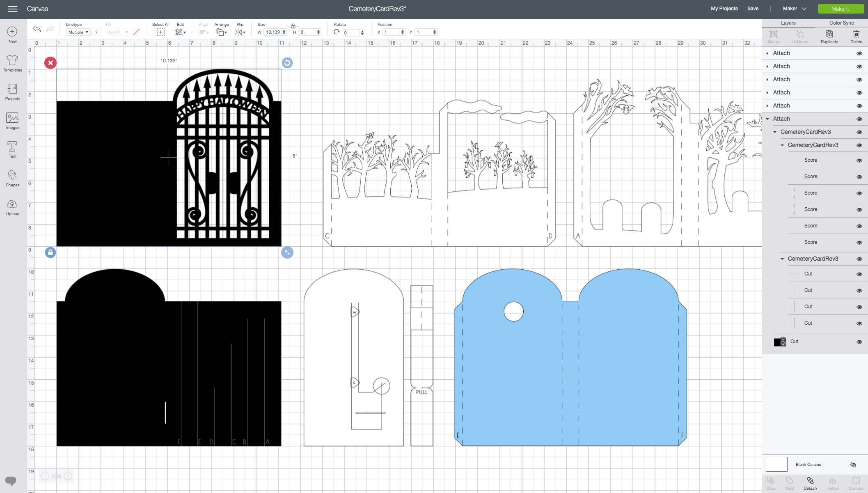Toggle the size aspect-ratio lock
Viewport: 868px width, 493px height.
pyautogui.click(x=293, y=26)
